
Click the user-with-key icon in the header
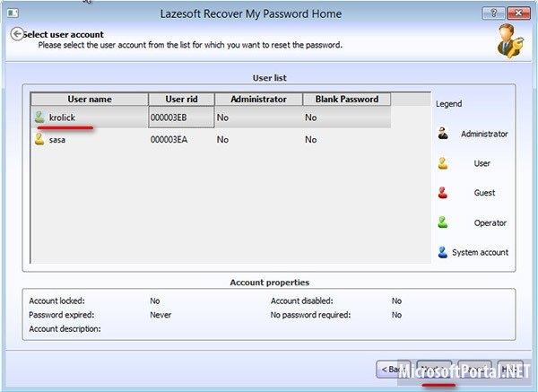510,41
